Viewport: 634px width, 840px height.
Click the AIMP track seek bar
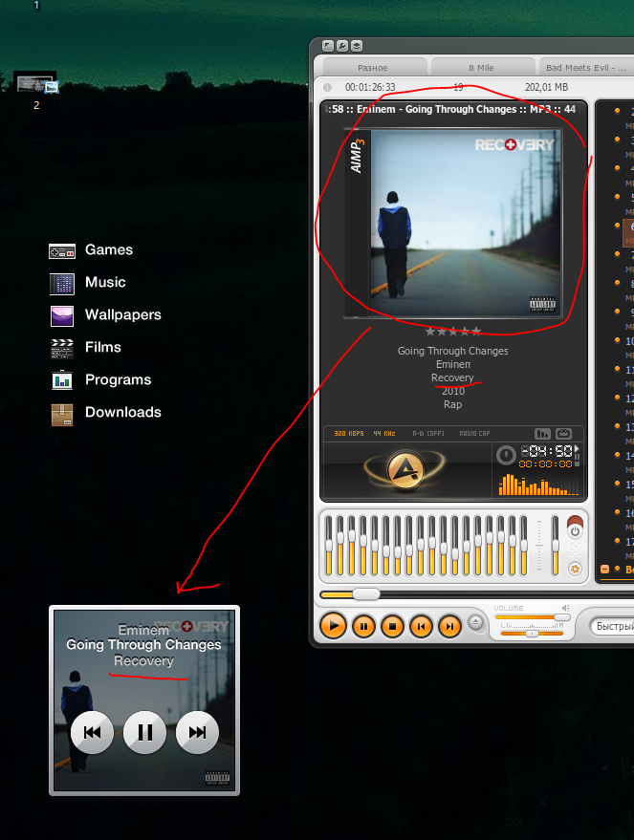click(x=477, y=594)
